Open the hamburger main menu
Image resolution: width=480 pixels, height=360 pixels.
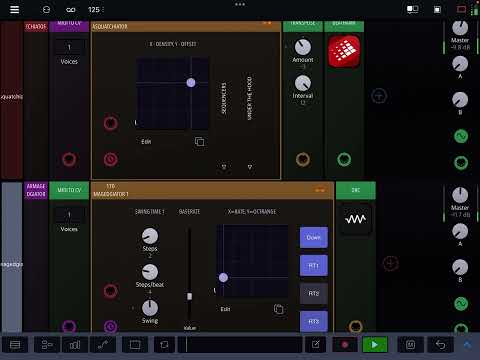coord(14,9)
